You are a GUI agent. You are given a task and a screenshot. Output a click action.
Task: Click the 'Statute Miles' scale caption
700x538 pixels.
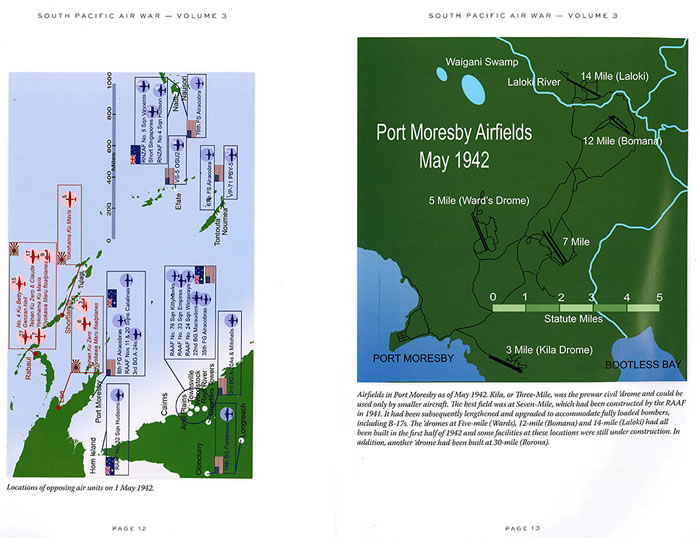(x=573, y=319)
